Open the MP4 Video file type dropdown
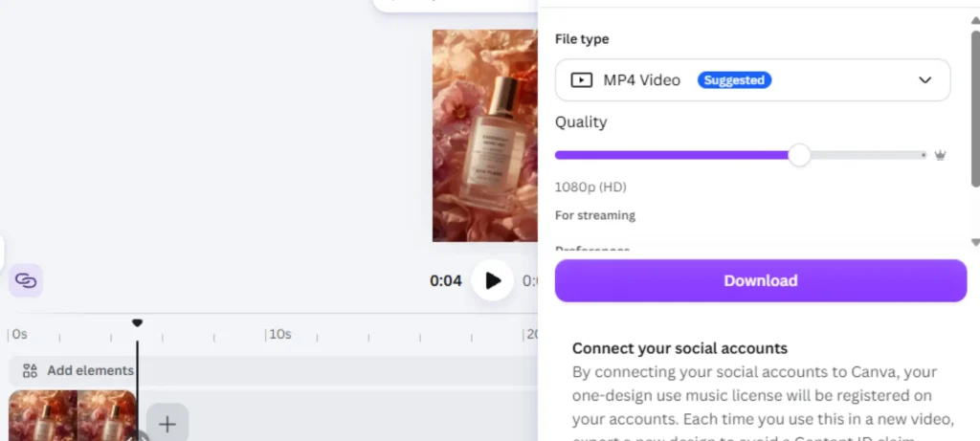Viewport: 980px width, 441px height. 752,80
